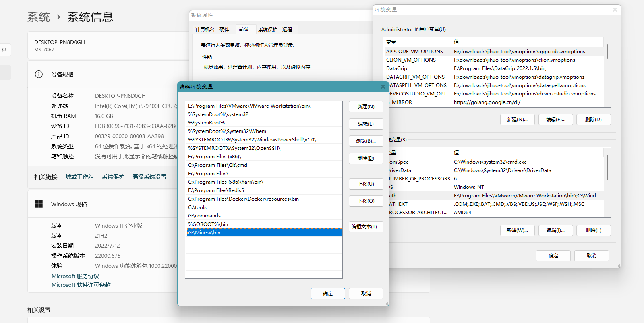Screen dimensions: 644x323
Task: Move the entry down with 下移(O)
Action: coord(366,201)
